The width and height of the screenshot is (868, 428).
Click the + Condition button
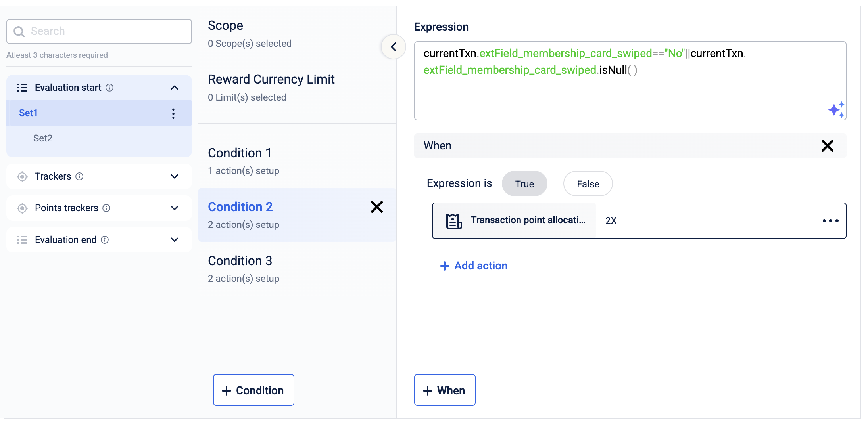pos(253,390)
